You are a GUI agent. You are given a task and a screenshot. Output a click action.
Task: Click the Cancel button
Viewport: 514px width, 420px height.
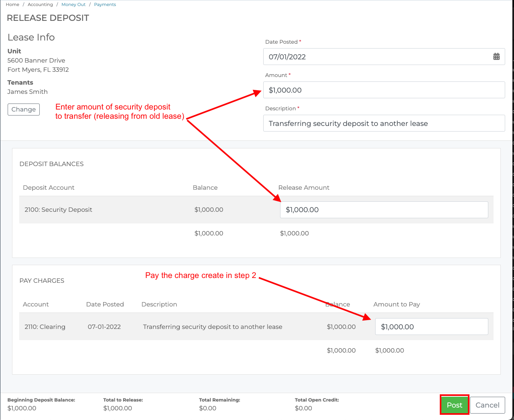pos(487,405)
